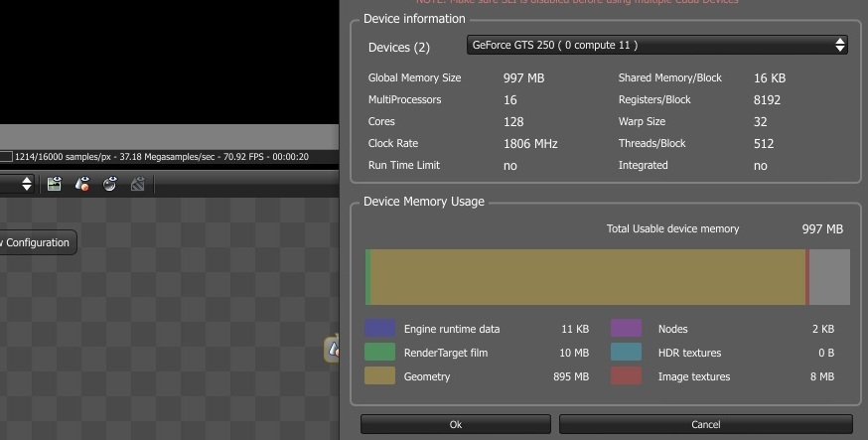868x440 pixels.
Task: Click the '32' warp size value
Action: 761,122
